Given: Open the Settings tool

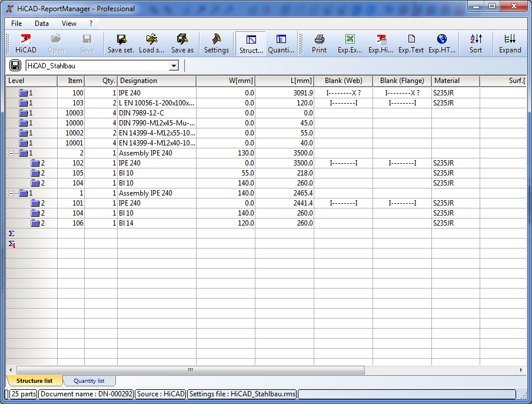Looking at the screenshot, I should pyautogui.click(x=216, y=44).
